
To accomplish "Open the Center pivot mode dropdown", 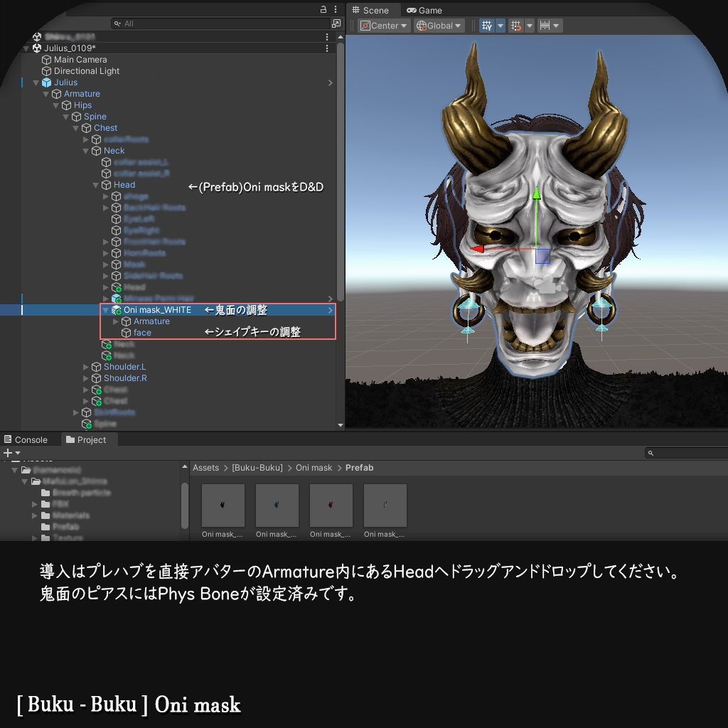I will (384, 26).
